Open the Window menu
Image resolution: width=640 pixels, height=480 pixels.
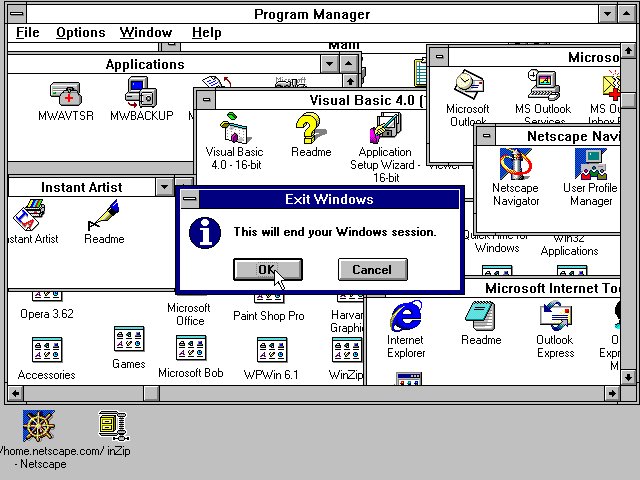[x=146, y=32]
